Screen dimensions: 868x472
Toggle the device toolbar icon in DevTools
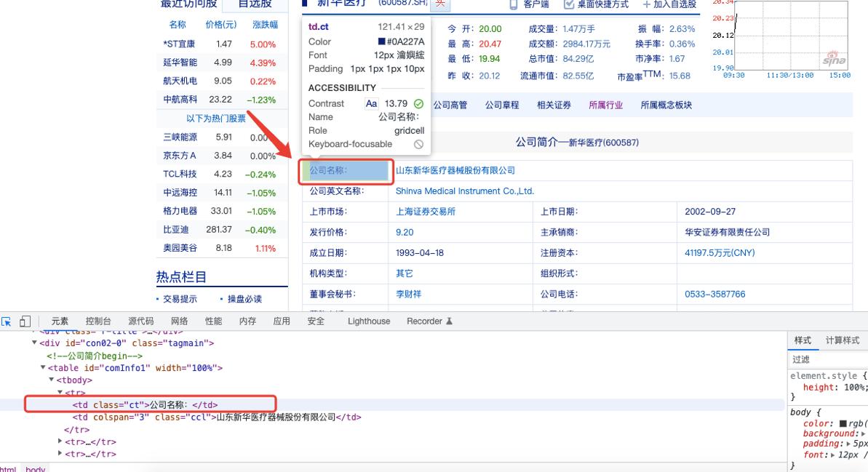tap(25, 321)
